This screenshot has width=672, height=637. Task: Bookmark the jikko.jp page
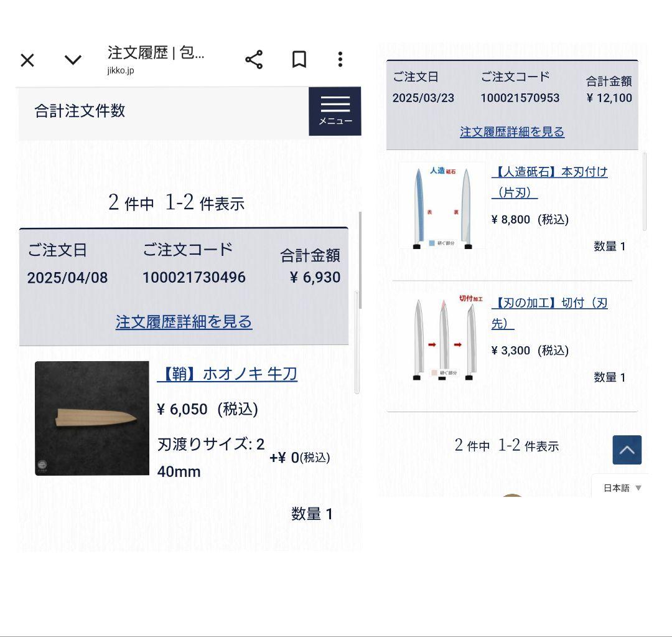[x=299, y=59]
